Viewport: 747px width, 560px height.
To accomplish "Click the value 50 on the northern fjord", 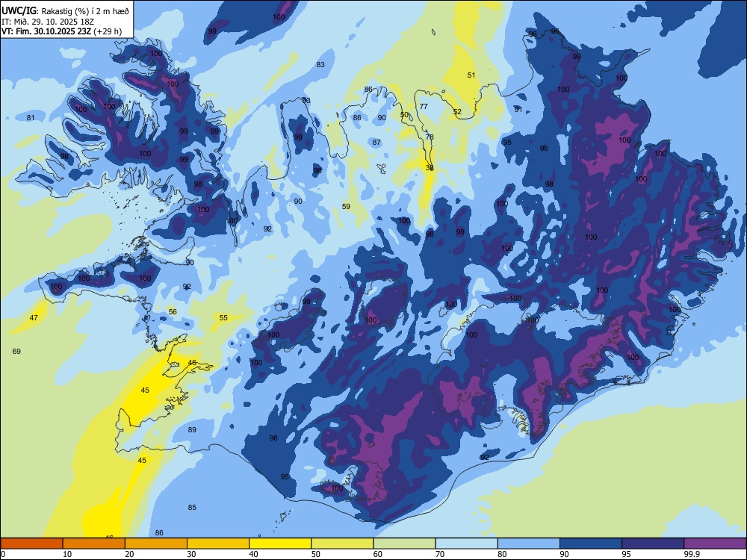I will click(x=404, y=115).
